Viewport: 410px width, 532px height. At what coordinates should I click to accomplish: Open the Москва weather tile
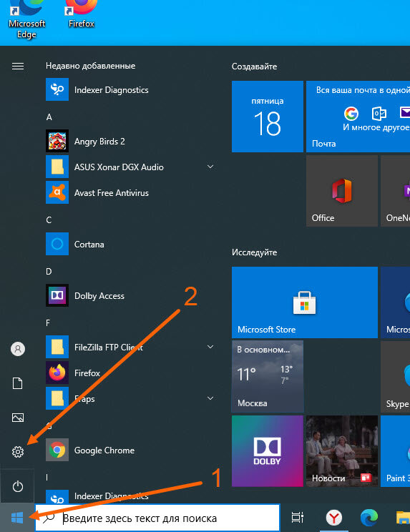point(268,377)
